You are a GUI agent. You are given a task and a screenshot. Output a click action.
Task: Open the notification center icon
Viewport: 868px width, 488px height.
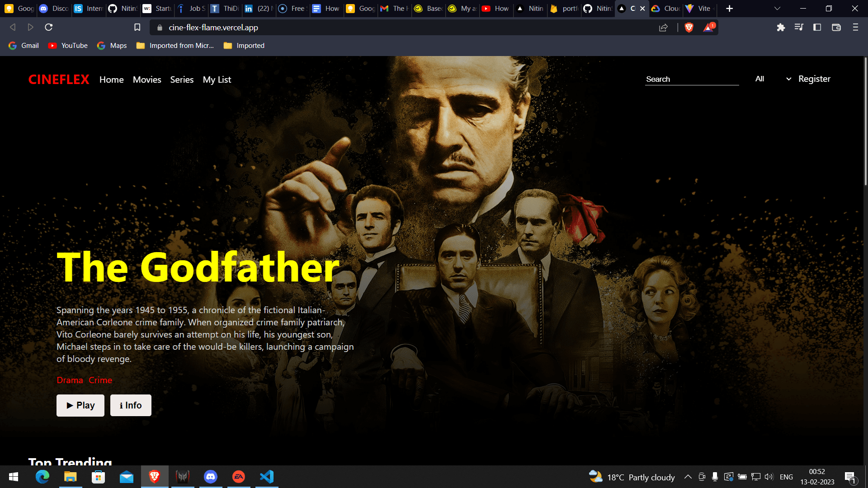[x=850, y=477]
